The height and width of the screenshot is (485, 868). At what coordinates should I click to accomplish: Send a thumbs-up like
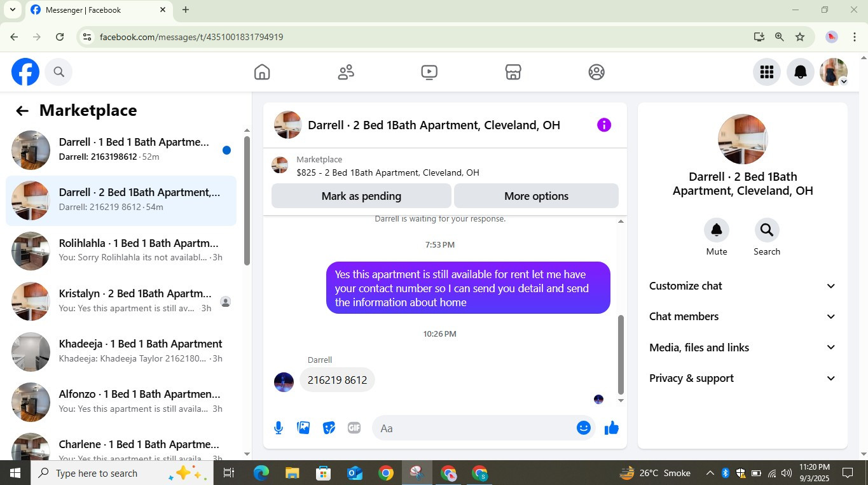612,428
